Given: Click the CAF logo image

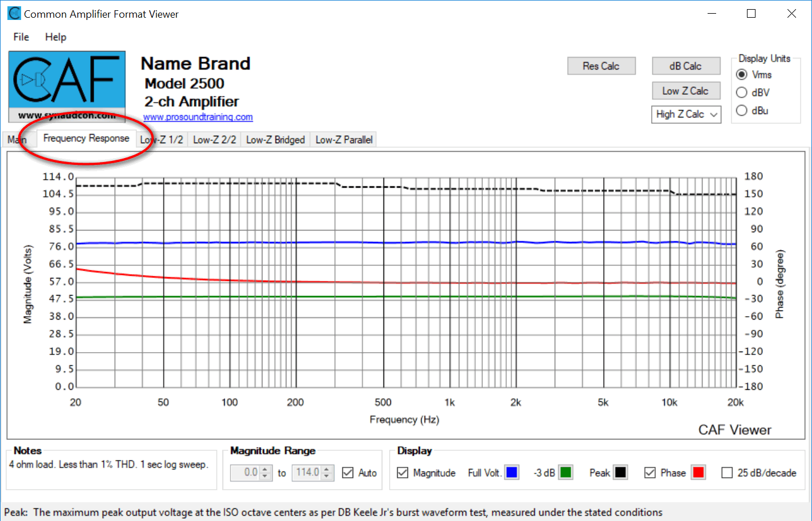Looking at the screenshot, I should [67, 86].
